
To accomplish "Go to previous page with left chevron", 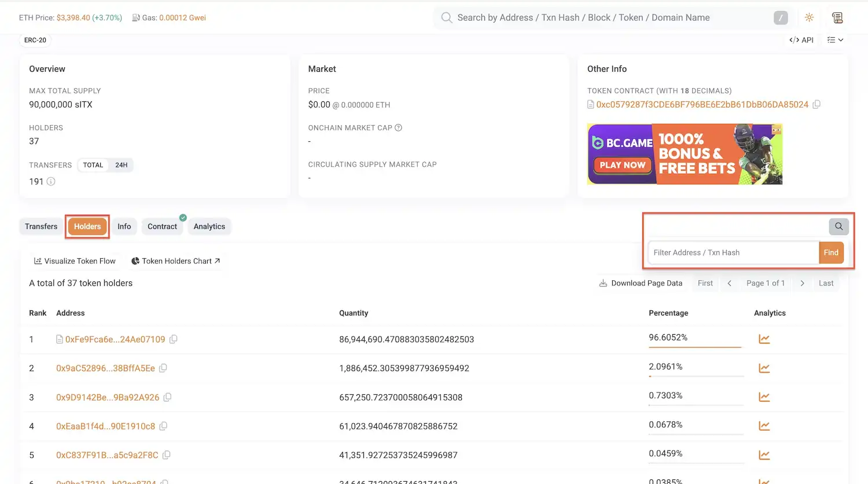I will point(729,283).
